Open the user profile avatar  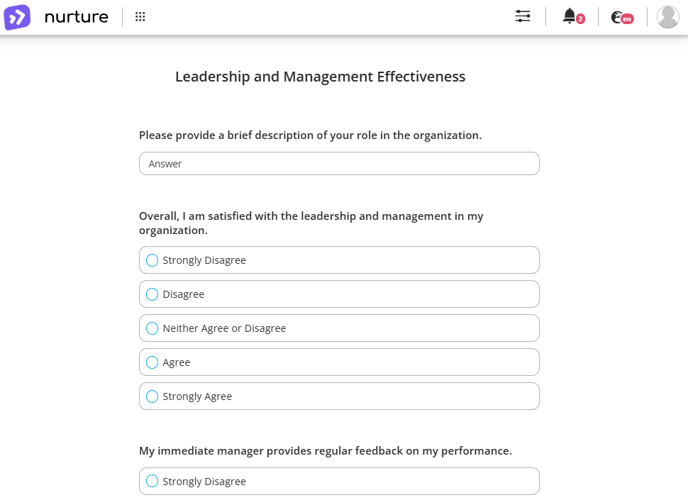point(668,17)
